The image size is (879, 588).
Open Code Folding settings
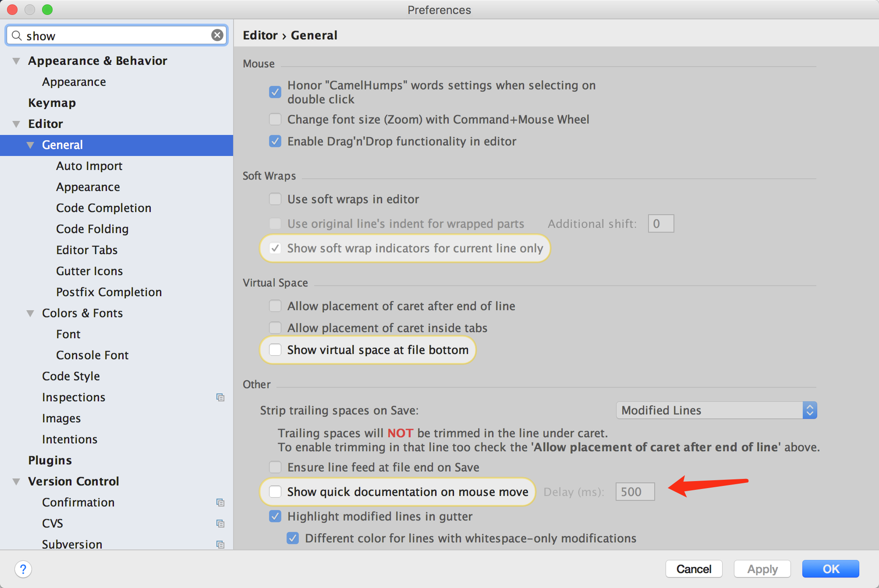(x=92, y=229)
